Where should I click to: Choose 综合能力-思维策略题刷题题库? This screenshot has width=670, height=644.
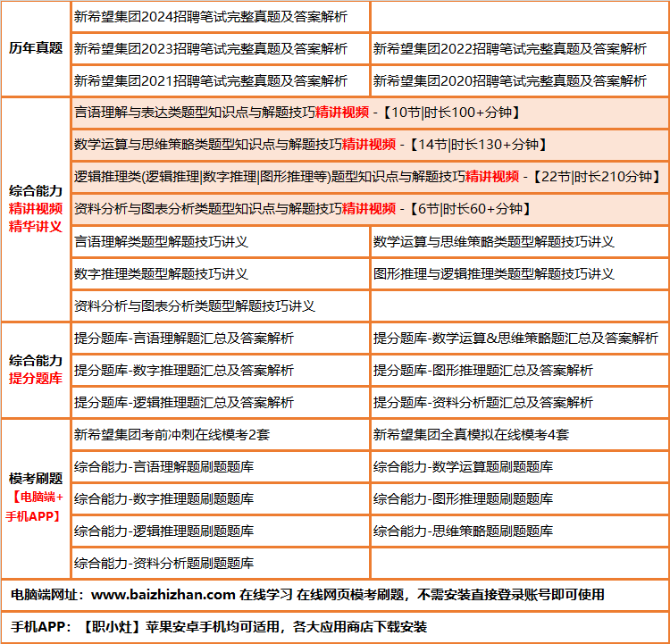520,531
